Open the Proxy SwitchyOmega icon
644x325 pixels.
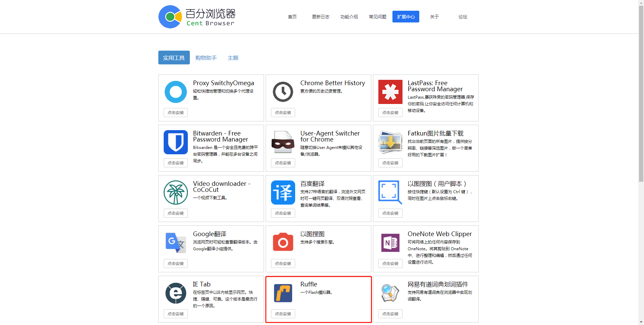point(176,92)
